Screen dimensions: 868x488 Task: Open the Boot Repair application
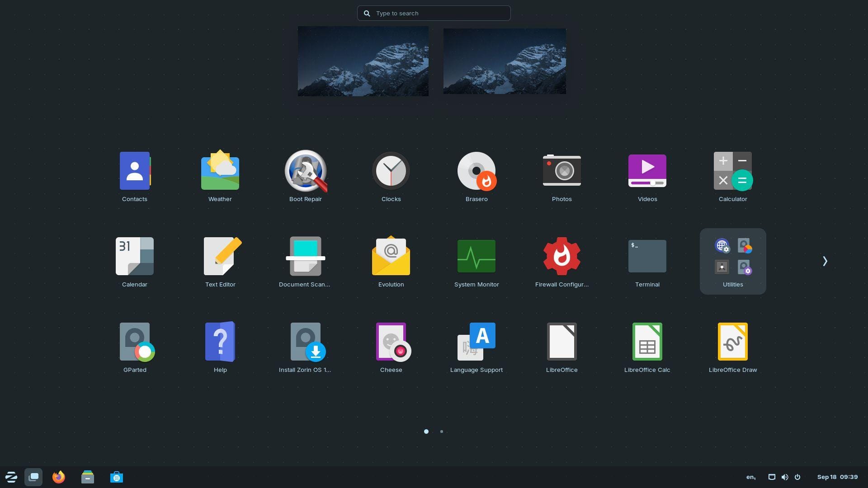[306, 171]
